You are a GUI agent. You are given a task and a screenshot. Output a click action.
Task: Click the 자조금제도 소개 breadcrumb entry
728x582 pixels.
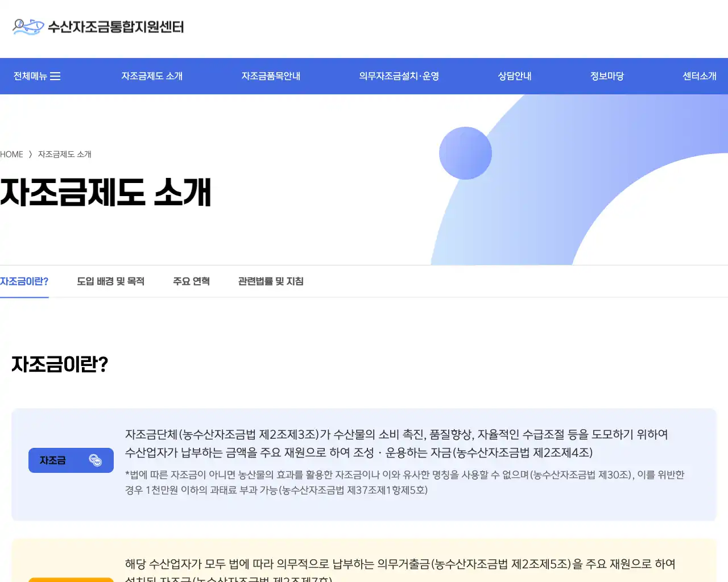pyautogui.click(x=64, y=154)
